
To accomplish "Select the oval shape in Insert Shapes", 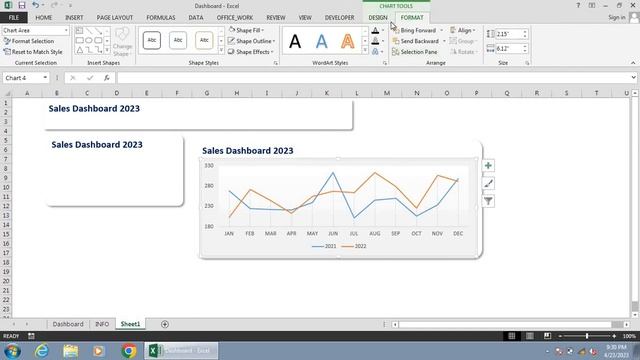I will [x=89, y=40].
